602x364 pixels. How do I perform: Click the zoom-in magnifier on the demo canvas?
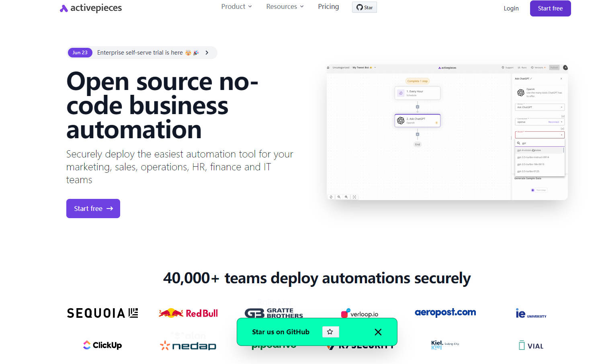[x=346, y=197]
